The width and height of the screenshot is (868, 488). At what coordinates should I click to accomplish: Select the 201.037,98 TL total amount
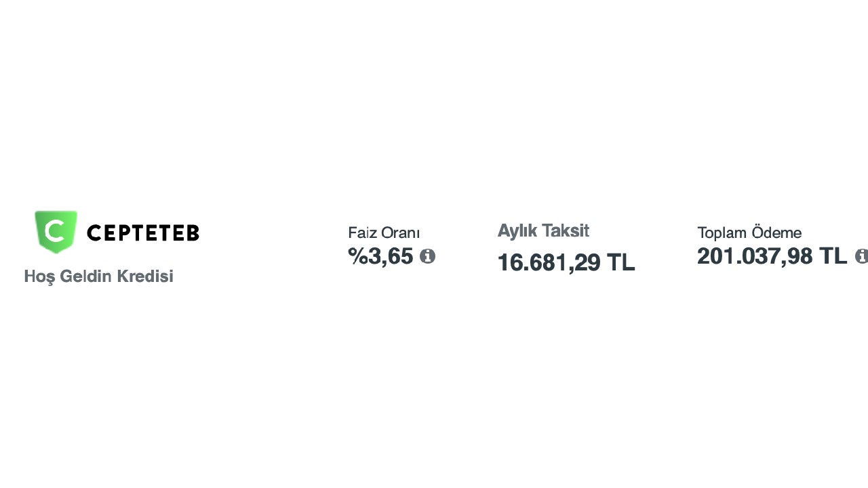pos(772,256)
